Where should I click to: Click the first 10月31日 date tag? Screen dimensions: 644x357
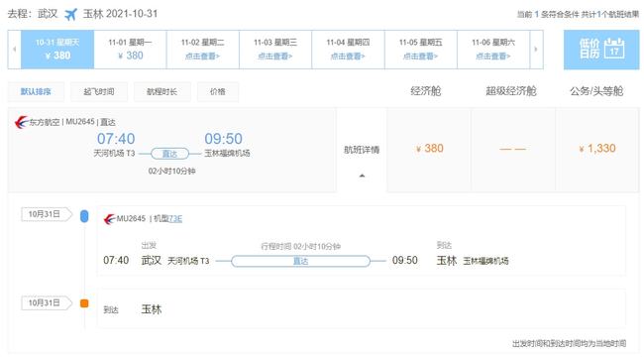click(47, 214)
